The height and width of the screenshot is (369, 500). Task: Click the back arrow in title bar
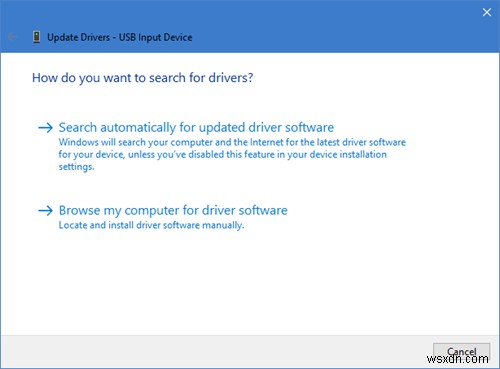tap(12, 37)
